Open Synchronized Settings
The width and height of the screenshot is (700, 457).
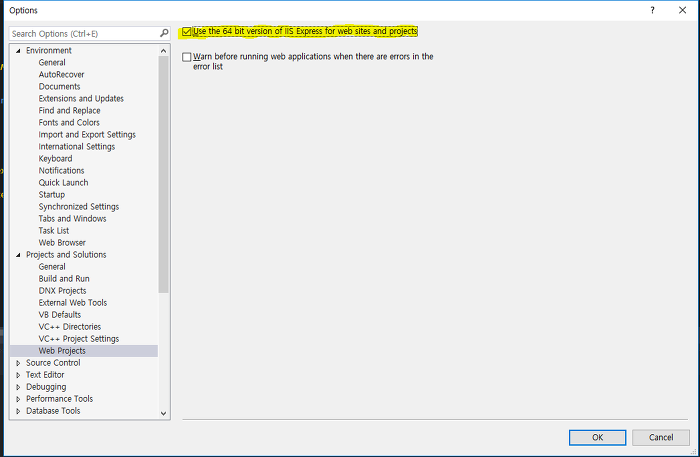(x=79, y=207)
